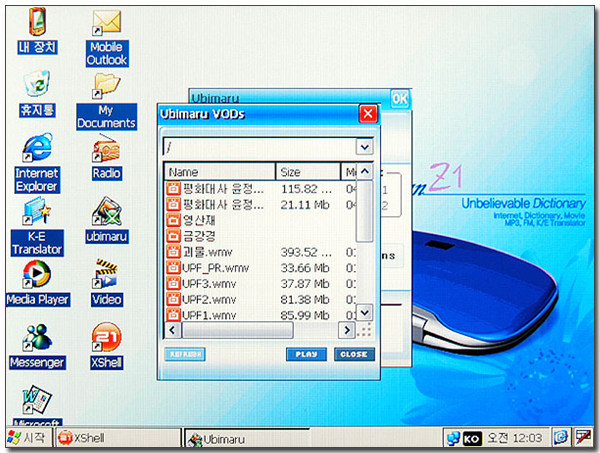Launch Internet Explorer from desktop
The image size is (600, 453).
37,147
